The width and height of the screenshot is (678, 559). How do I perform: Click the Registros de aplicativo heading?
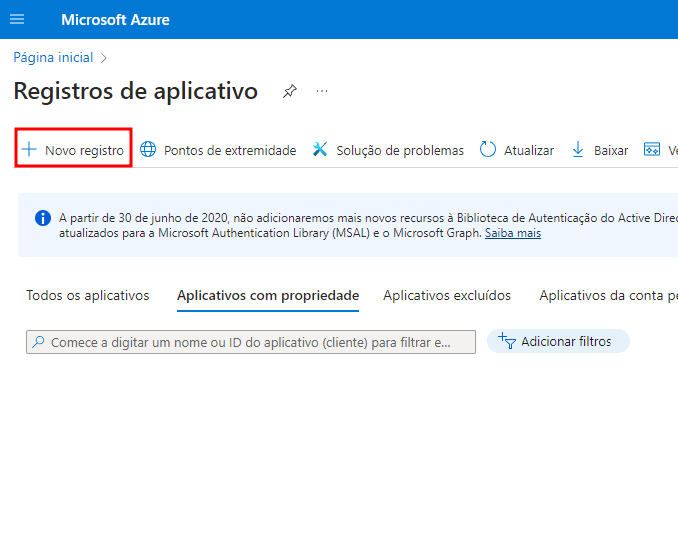pos(135,91)
